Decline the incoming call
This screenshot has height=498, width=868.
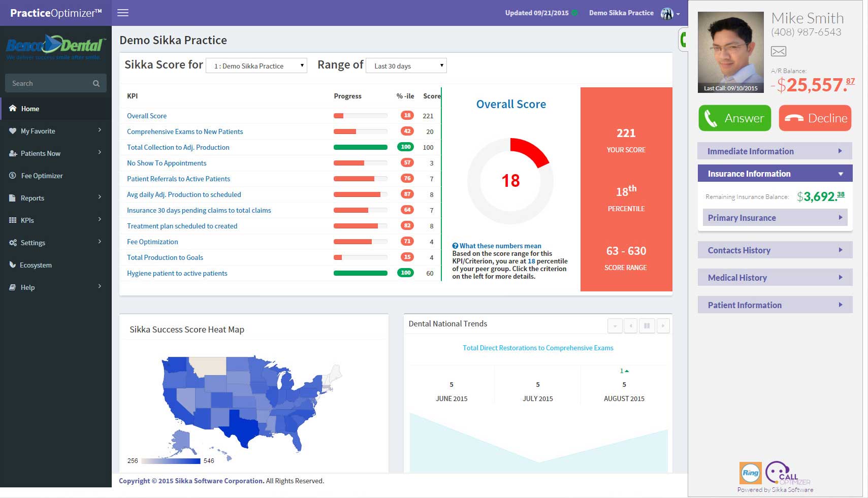point(815,118)
